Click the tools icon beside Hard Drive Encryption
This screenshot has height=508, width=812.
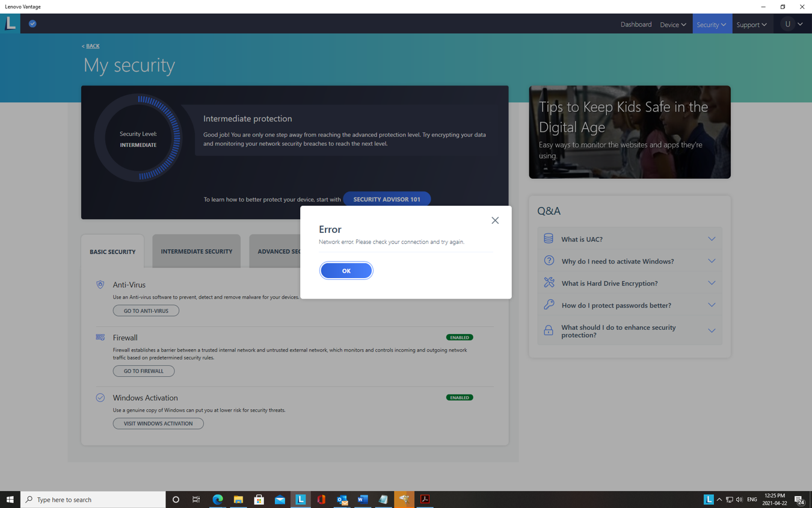tap(549, 282)
